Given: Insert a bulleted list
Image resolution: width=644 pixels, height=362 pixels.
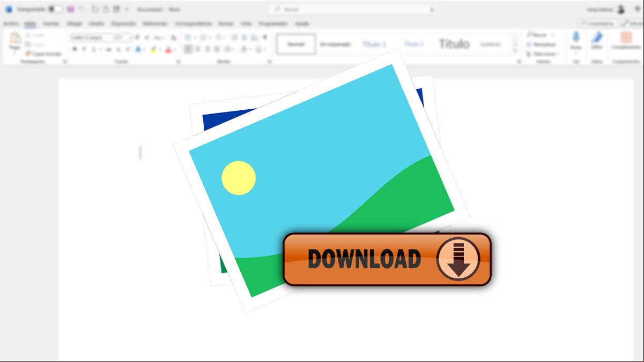Looking at the screenshot, I should 189,37.
